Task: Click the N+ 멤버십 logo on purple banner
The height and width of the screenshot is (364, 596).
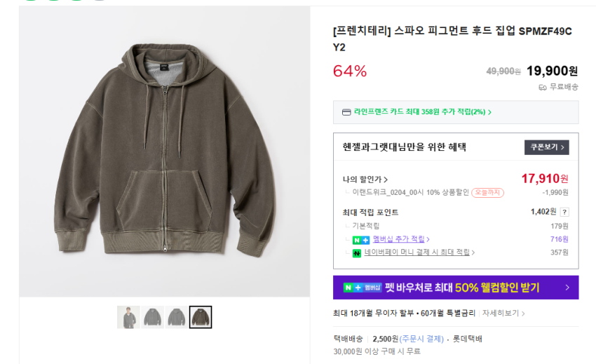Action: tap(363, 288)
